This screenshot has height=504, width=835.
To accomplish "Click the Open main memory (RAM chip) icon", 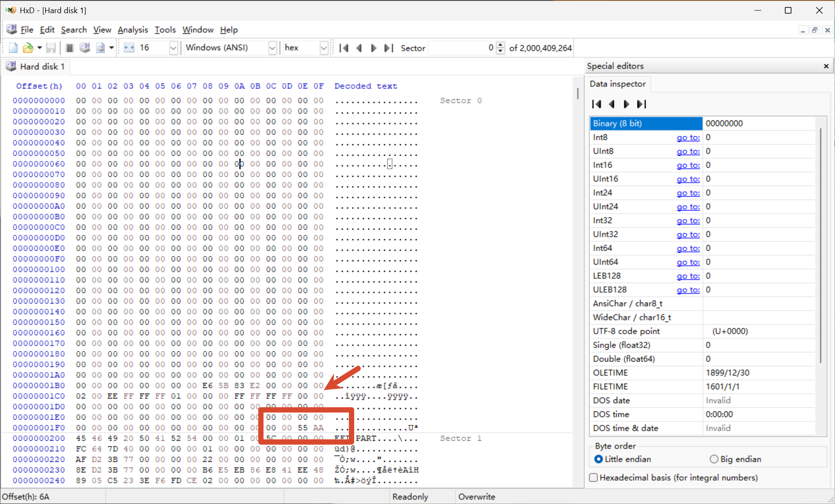I will (x=69, y=48).
